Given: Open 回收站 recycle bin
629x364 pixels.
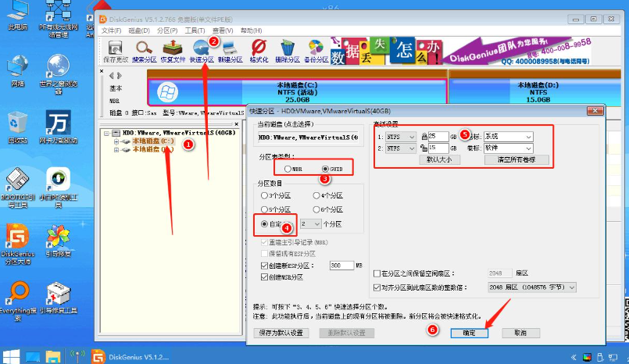Looking at the screenshot, I should [x=18, y=127].
